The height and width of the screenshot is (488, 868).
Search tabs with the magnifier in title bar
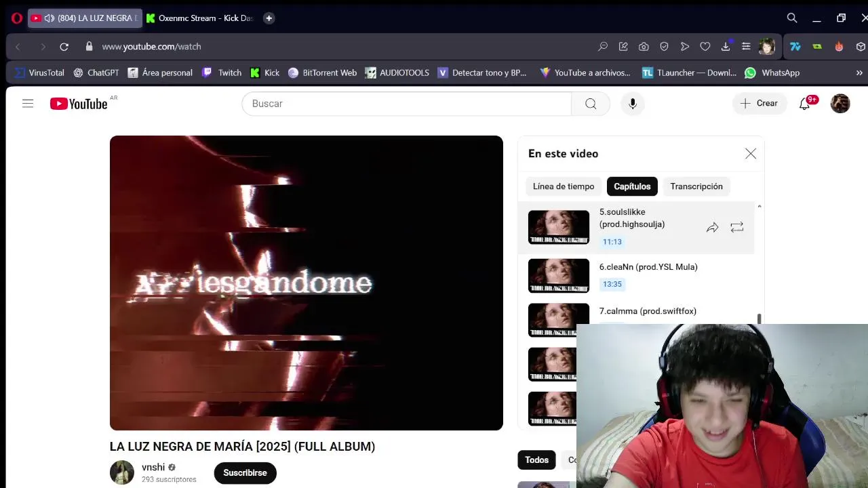[x=792, y=18]
